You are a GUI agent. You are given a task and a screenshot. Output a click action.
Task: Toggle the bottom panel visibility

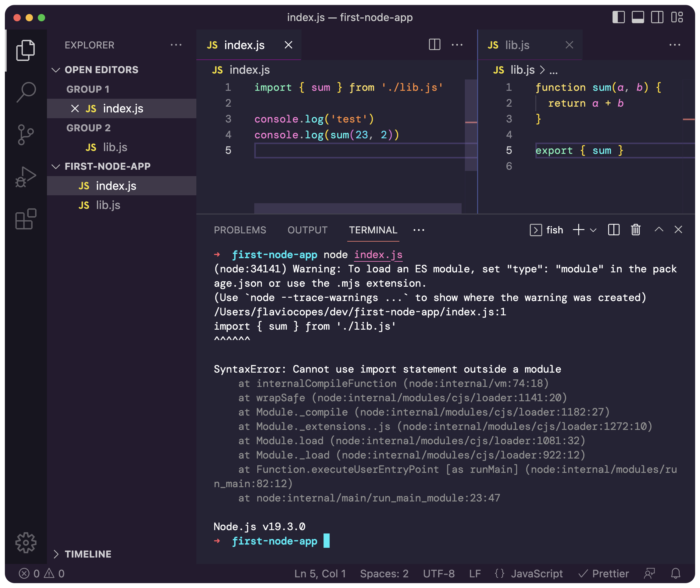click(637, 17)
